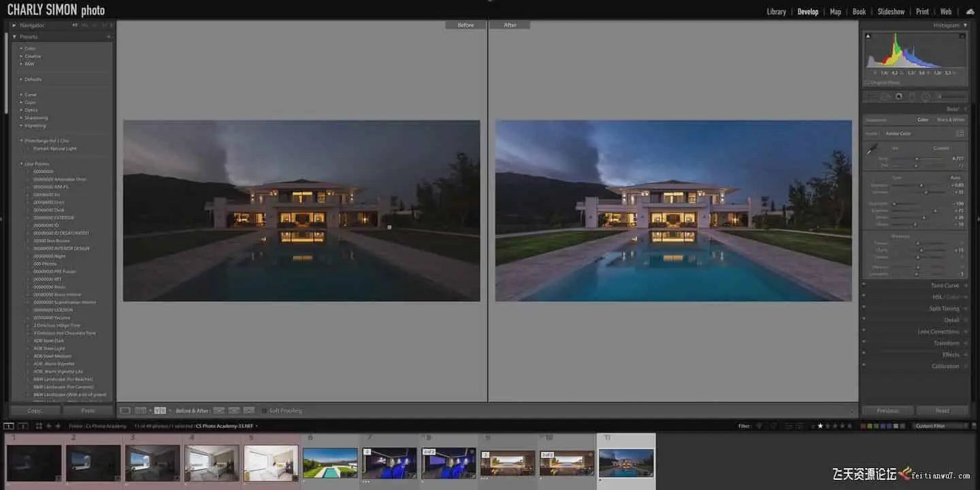Select filmstrip thumbnail 11 villa photo
This screenshot has width=980, height=490.
point(626,463)
